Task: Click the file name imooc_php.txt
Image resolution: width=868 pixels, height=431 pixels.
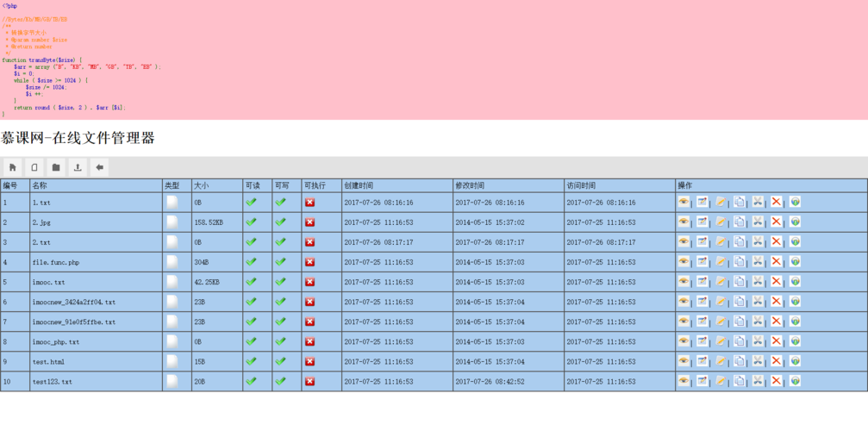Action: (56, 342)
